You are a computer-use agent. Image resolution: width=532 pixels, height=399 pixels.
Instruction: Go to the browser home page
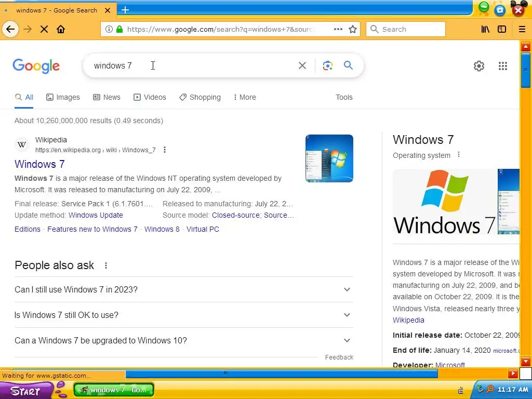(61, 29)
